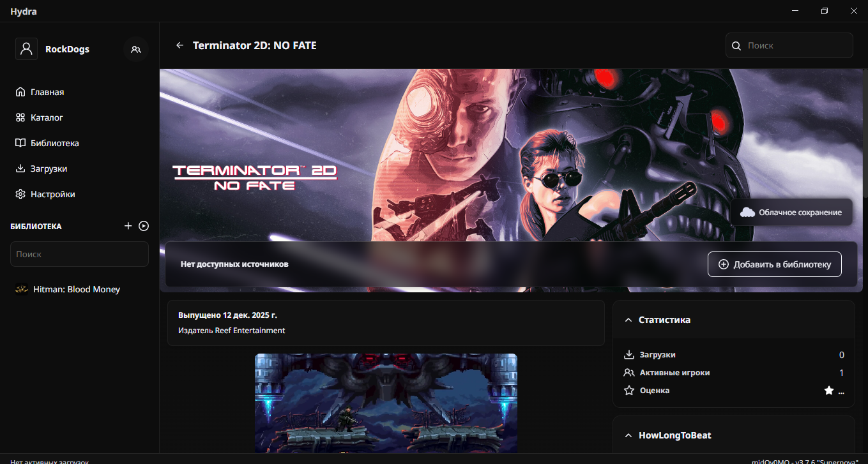
Task: Click the Добавить в библиотеку button
Action: tap(774, 264)
